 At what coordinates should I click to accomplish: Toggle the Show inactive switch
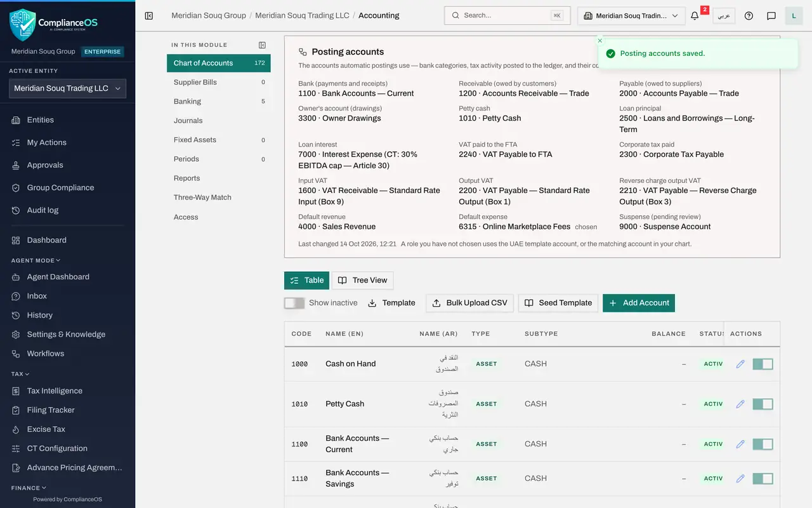coord(294,303)
